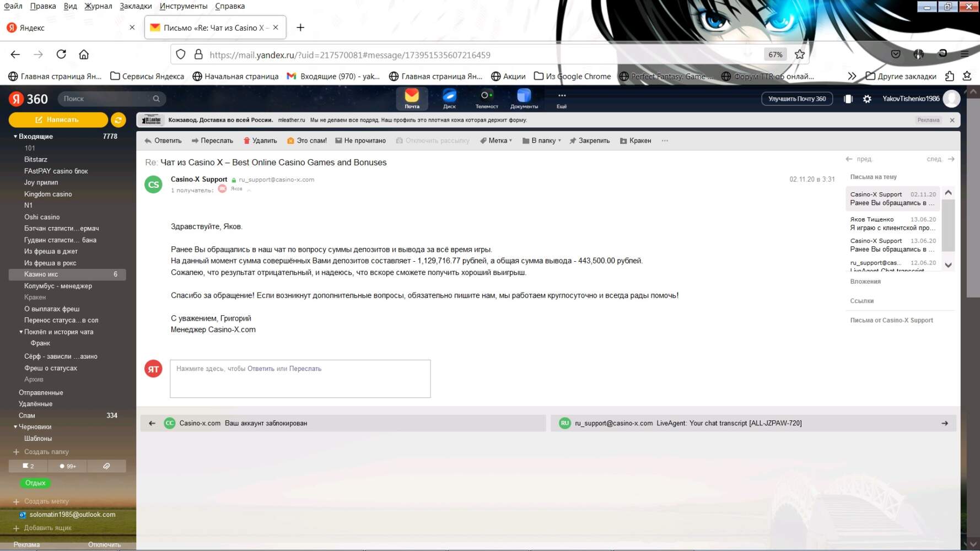Image resolution: width=980 pixels, height=551 pixels.
Task: Collapse the Черновики folder tree
Action: click(x=15, y=426)
